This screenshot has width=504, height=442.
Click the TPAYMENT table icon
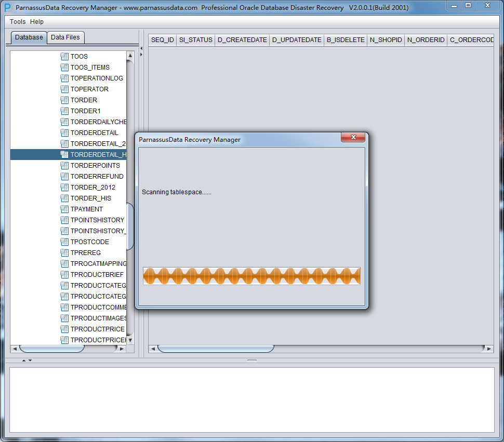coord(64,209)
